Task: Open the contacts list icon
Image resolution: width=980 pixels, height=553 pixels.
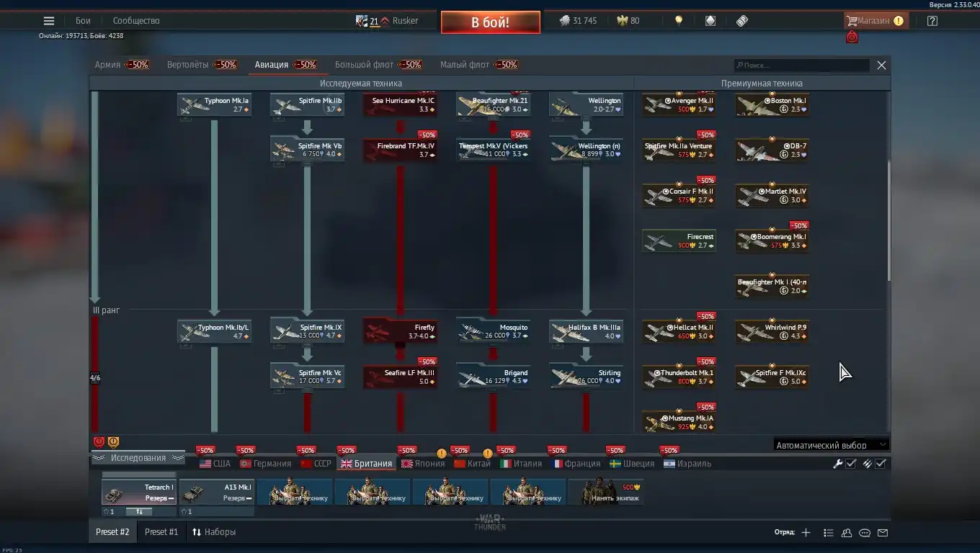Action: point(829,533)
